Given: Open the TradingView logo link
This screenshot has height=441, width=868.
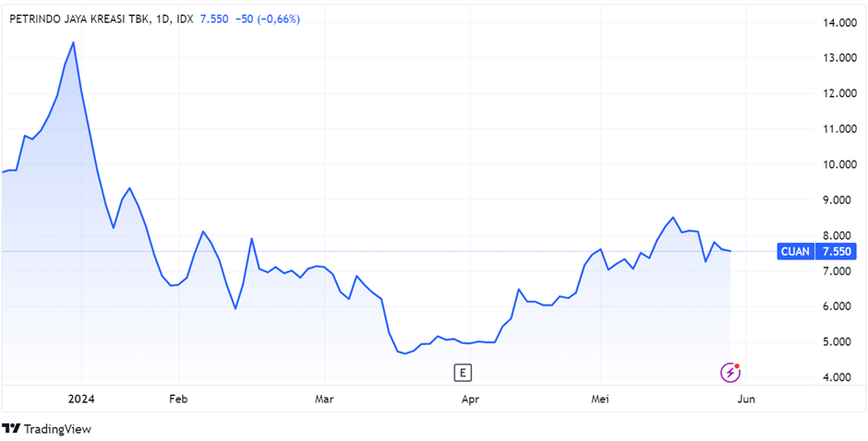Looking at the screenshot, I should [46, 429].
